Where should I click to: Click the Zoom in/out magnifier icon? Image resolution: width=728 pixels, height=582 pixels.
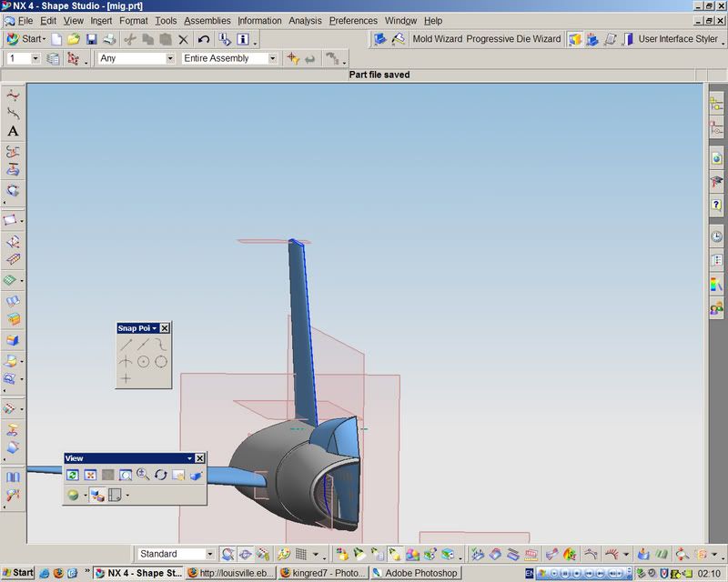tap(143, 475)
